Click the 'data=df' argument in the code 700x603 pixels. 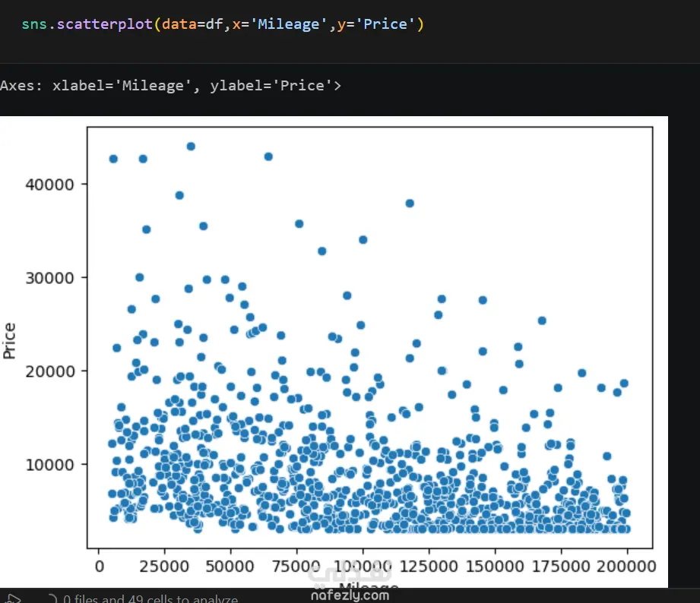tap(192, 24)
